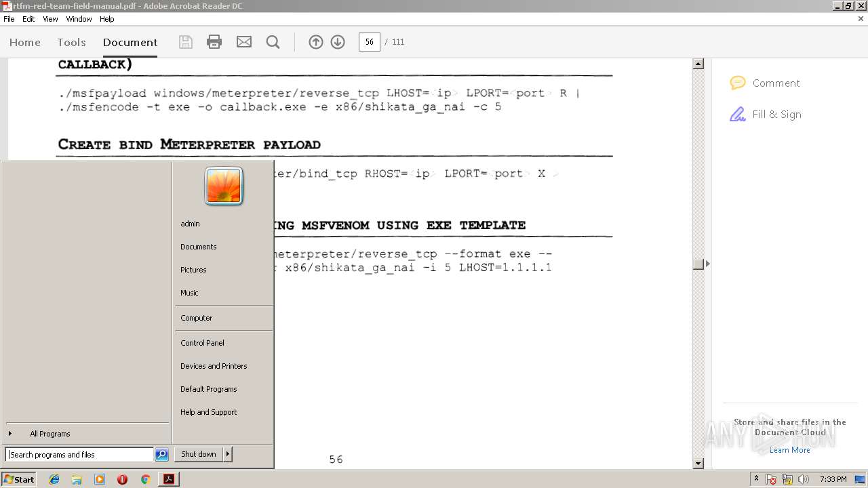The height and width of the screenshot is (488, 868).
Task: Show hidden tray icons arrow
Action: coord(756,479)
